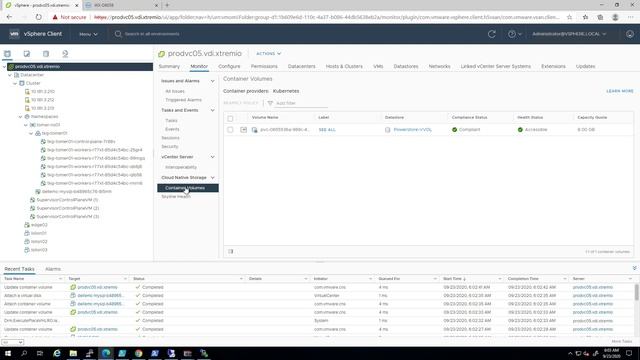Click the Compliant status cell
Viewport: 640px width, 360px height.
click(466, 130)
